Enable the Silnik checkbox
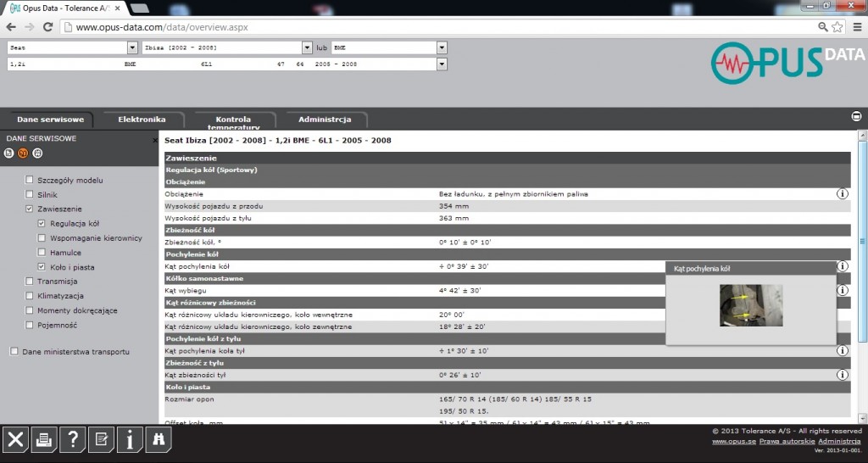This screenshot has width=868, height=463. point(30,194)
